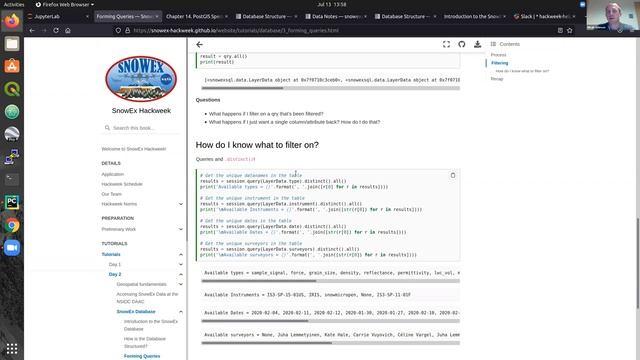Click the Available Dates output scrollbar
This screenshot has width=640, height=360.
click(x=331, y=321)
